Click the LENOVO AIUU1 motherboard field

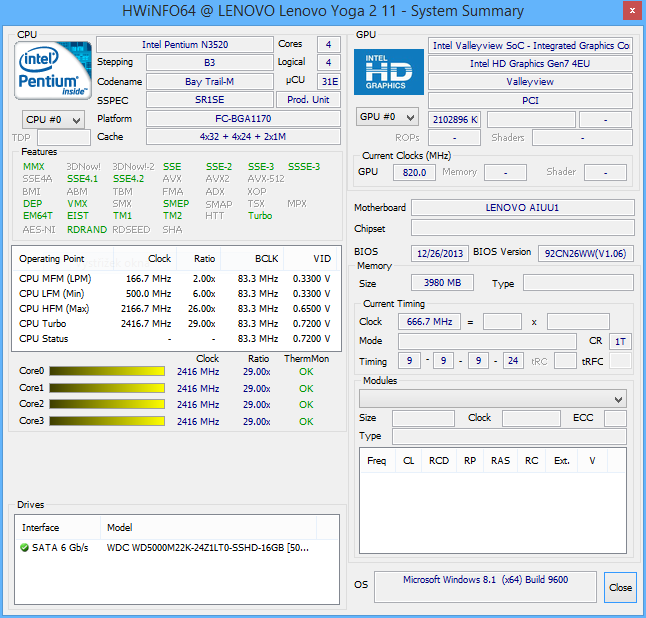click(x=522, y=208)
